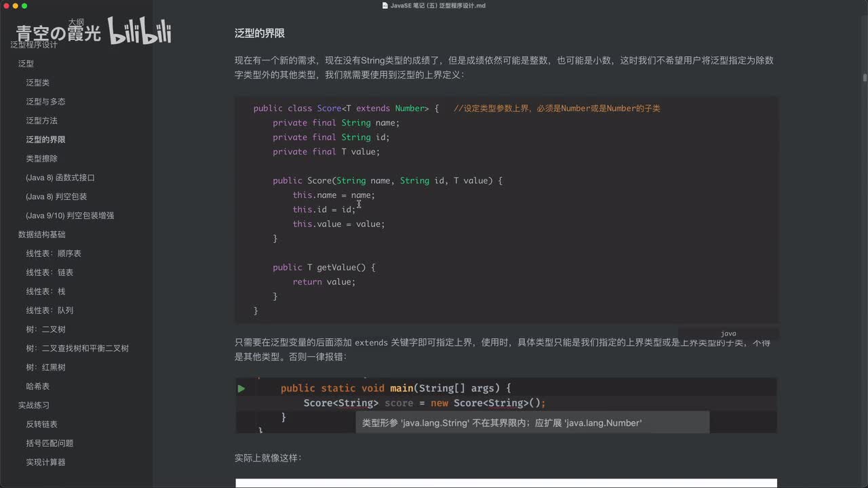
Task: Open 实现计算器 outline item
Action: [46, 462]
